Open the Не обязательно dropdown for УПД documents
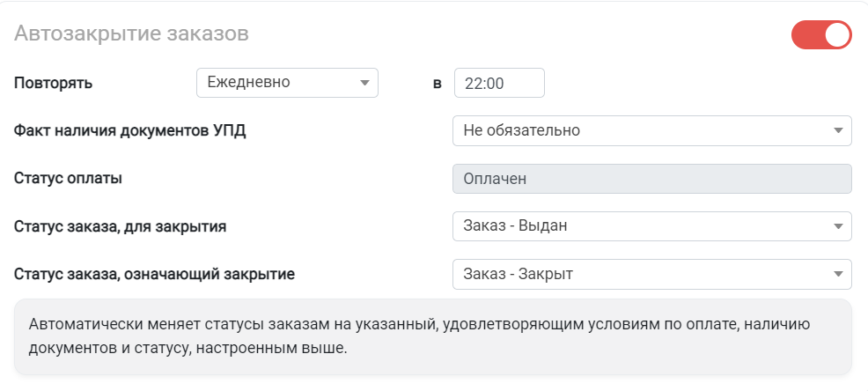868x391 pixels. pyautogui.click(x=652, y=130)
